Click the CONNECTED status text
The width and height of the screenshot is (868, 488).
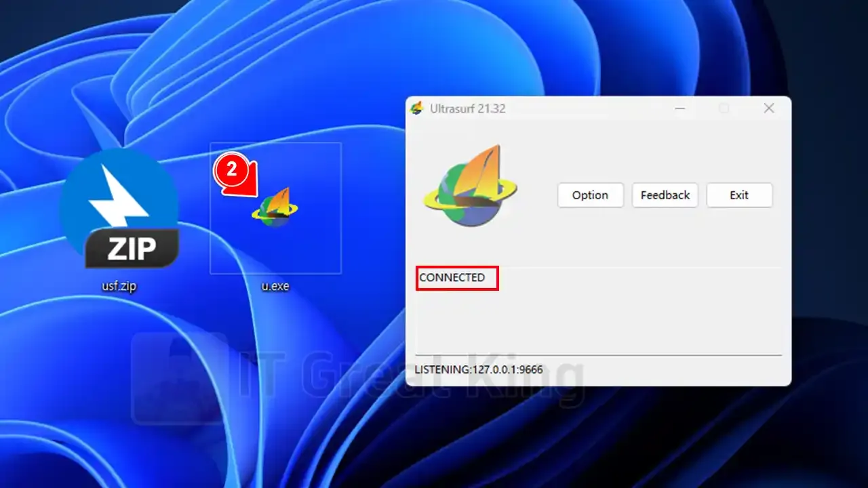coord(452,278)
